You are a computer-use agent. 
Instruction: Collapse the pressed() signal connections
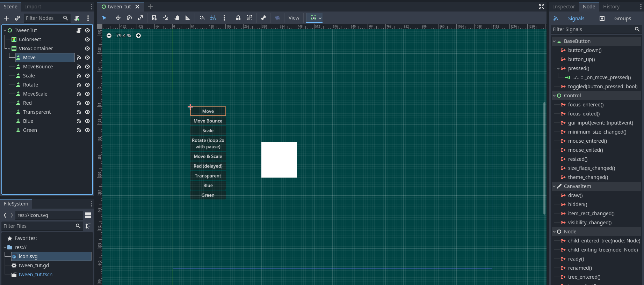click(x=558, y=68)
